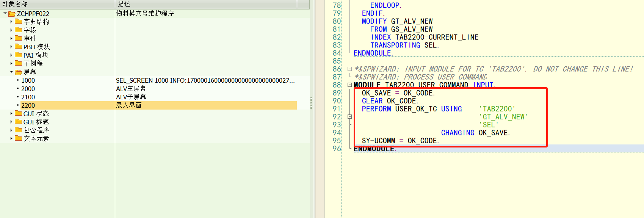Click the SEL_SCREEN 1000 INFO description
Screen dimensions: 644x218
(205, 80)
